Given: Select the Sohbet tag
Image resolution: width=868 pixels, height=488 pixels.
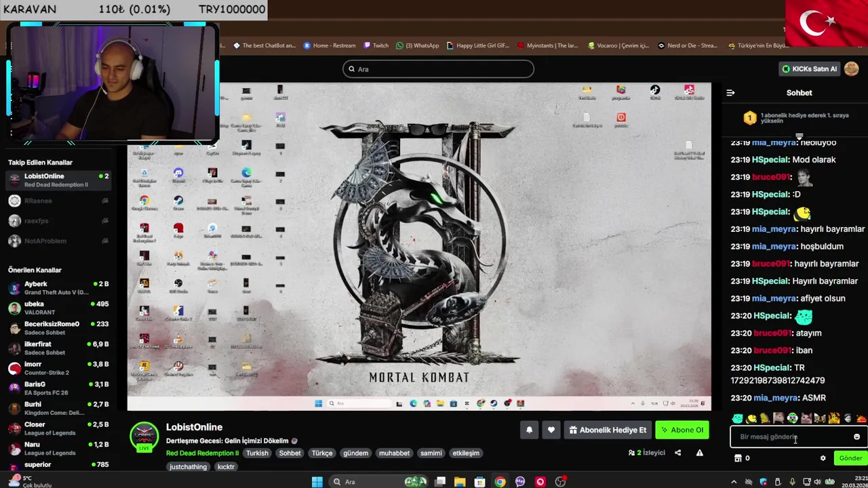Looking at the screenshot, I should tap(290, 453).
